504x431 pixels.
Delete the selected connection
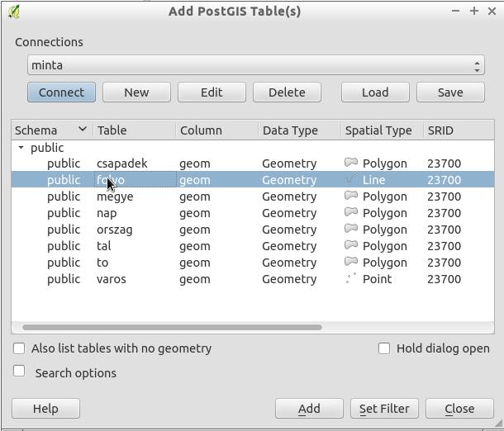pyautogui.click(x=287, y=92)
